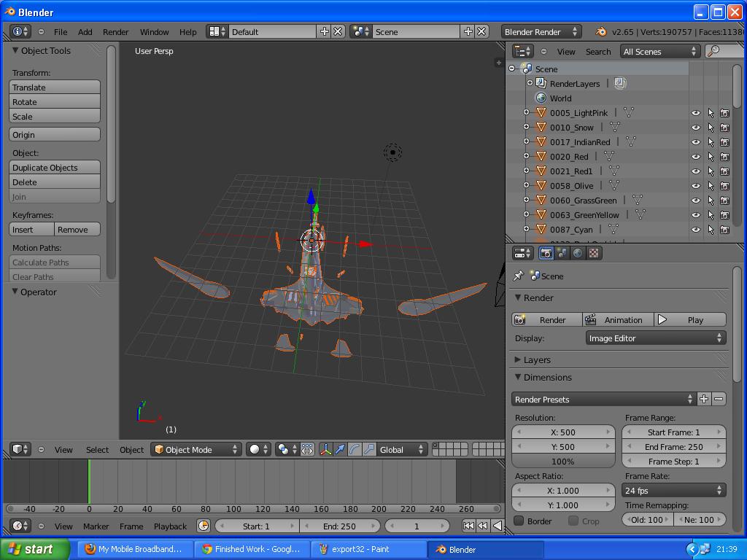747x560 pixels.
Task: Click the Animation render button
Action: click(x=619, y=320)
